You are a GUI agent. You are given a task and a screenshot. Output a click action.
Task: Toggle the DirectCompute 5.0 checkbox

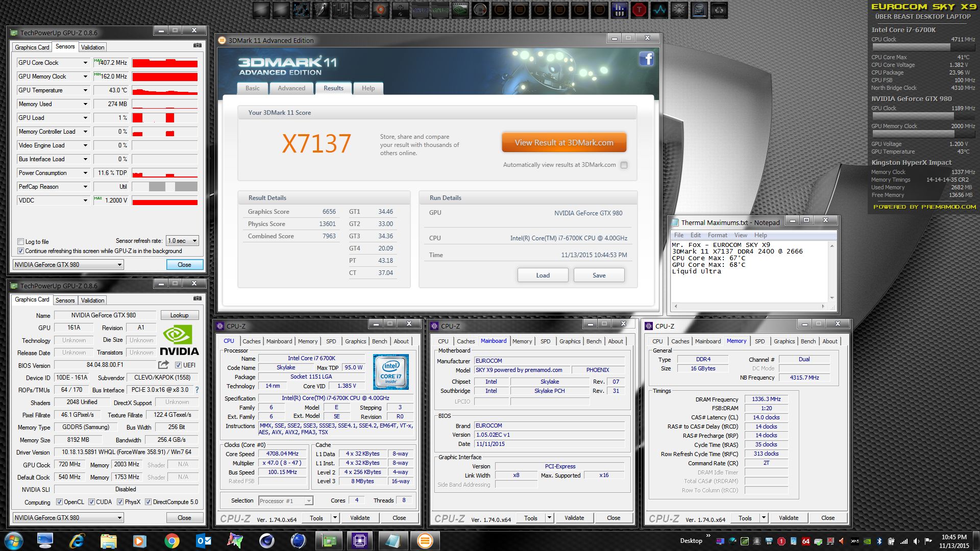148,502
